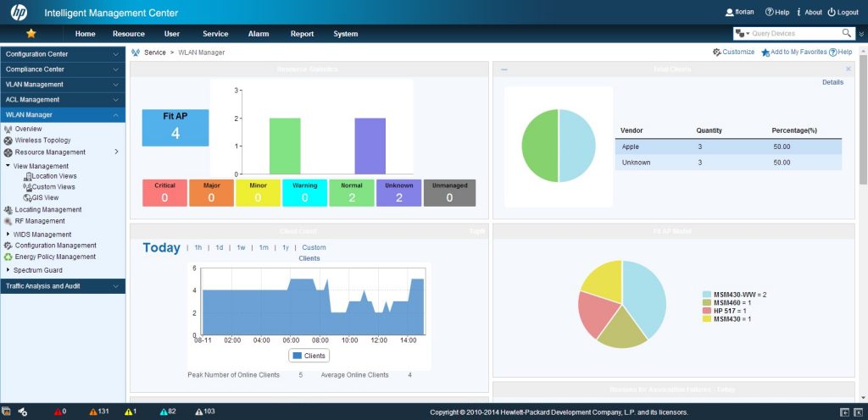Open the Report menu
This screenshot has height=420, width=868.
[x=303, y=34]
